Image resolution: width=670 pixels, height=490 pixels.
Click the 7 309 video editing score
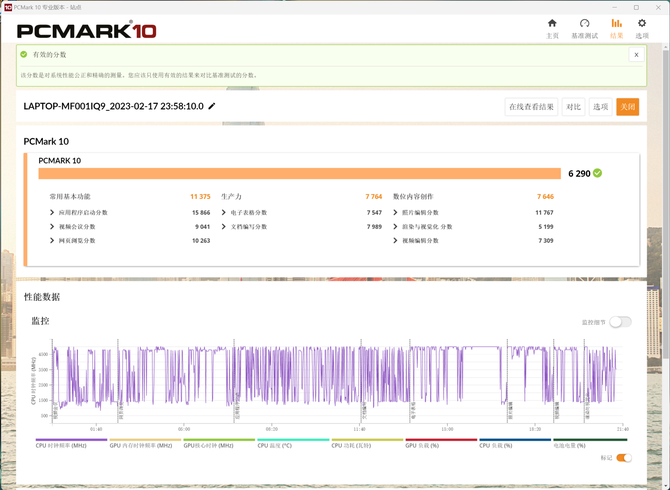coord(546,241)
